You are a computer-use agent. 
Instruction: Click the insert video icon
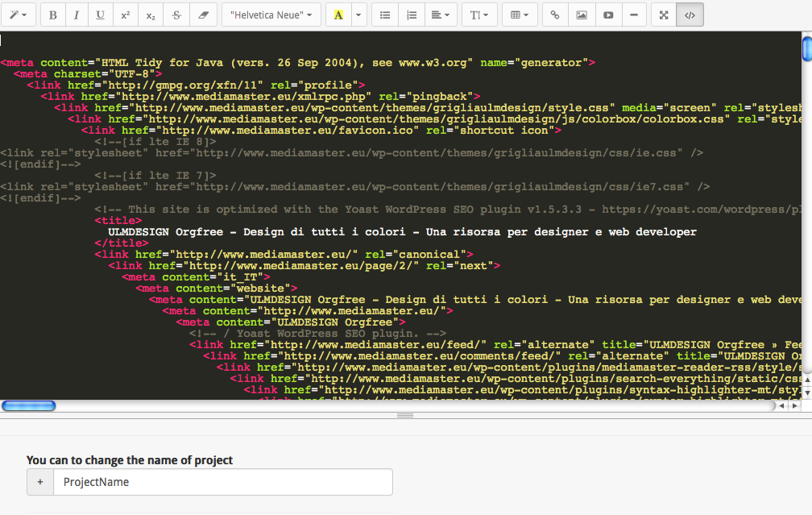[x=608, y=15]
